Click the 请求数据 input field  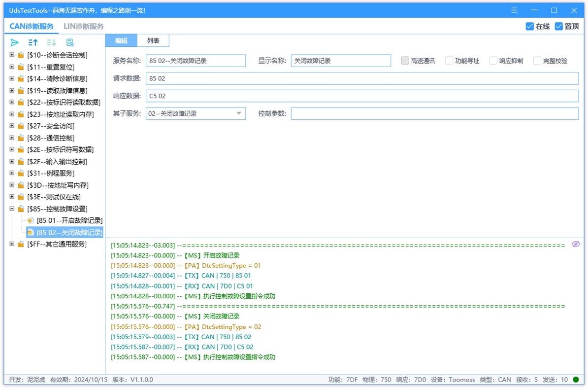point(362,78)
